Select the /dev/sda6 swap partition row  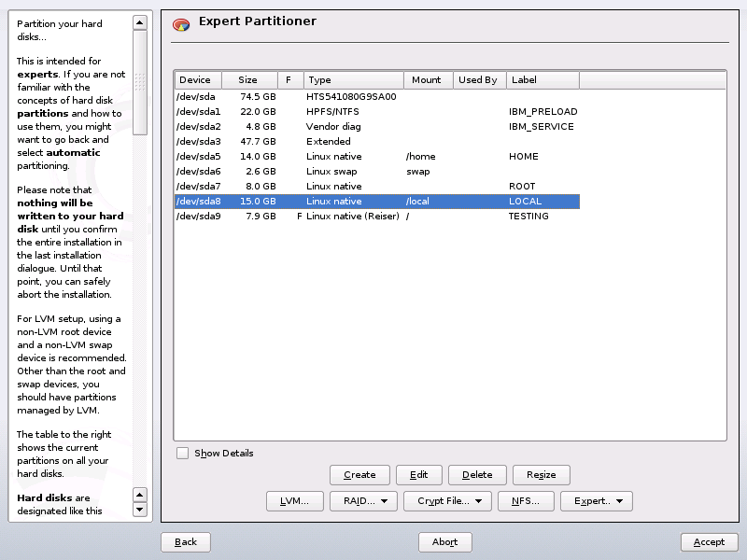pos(377,172)
